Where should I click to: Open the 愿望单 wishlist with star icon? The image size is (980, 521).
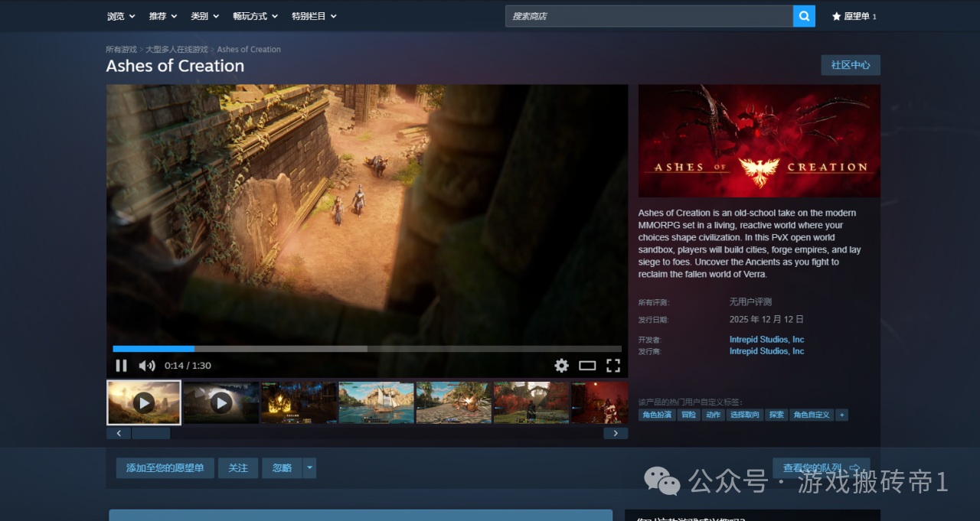coord(854,16)
